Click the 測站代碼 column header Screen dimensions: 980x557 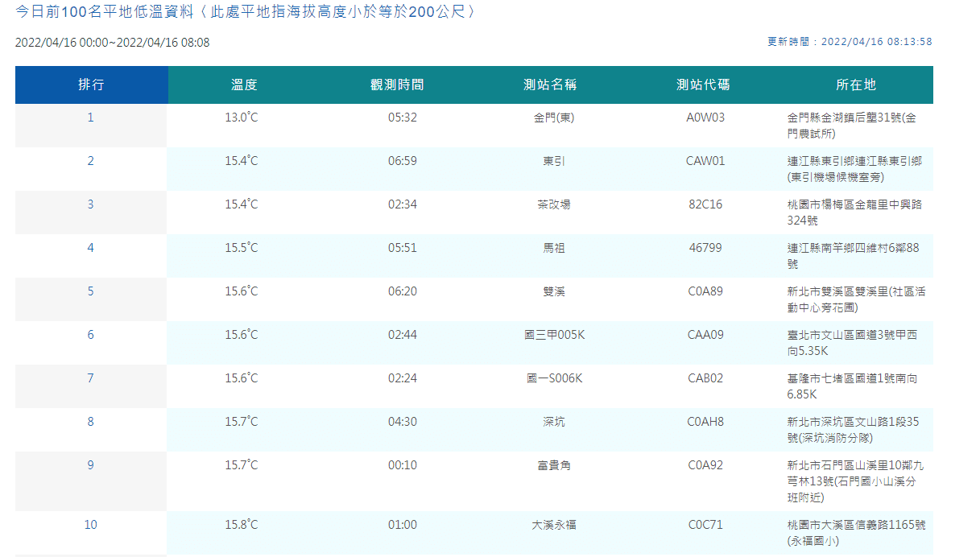click(704, 85)
